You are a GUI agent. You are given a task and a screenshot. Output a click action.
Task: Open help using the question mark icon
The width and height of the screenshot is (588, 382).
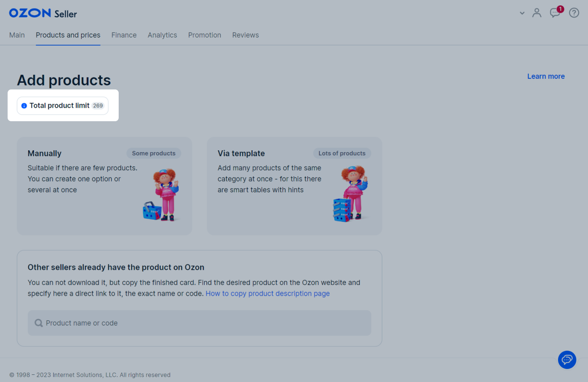574,13
